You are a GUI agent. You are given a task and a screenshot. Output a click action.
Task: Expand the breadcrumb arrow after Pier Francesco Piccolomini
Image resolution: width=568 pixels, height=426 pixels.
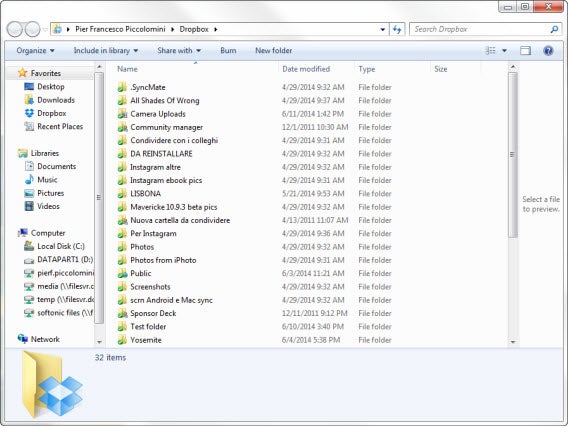[x=172, y=29]
